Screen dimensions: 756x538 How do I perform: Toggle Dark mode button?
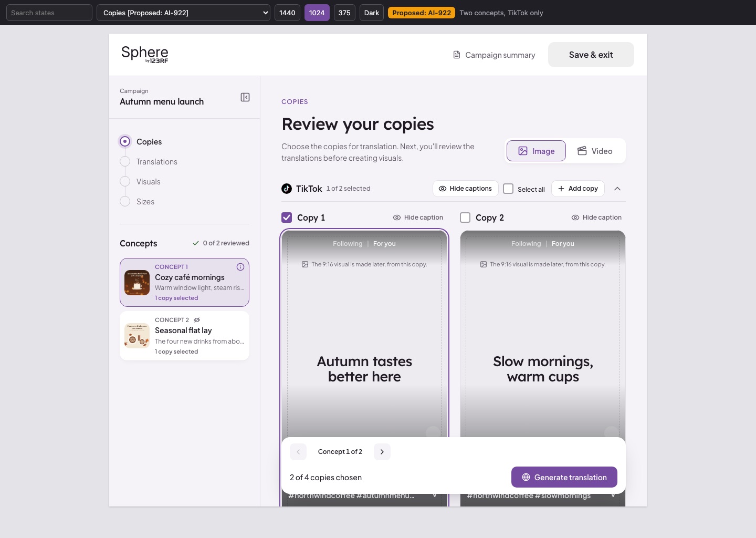[x=372, y=13]
